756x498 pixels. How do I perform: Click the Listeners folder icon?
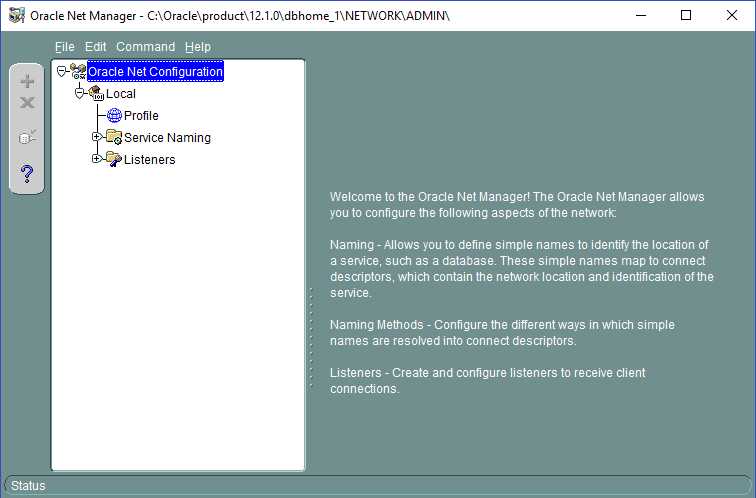pyautogui.click(x=114, y=159)
